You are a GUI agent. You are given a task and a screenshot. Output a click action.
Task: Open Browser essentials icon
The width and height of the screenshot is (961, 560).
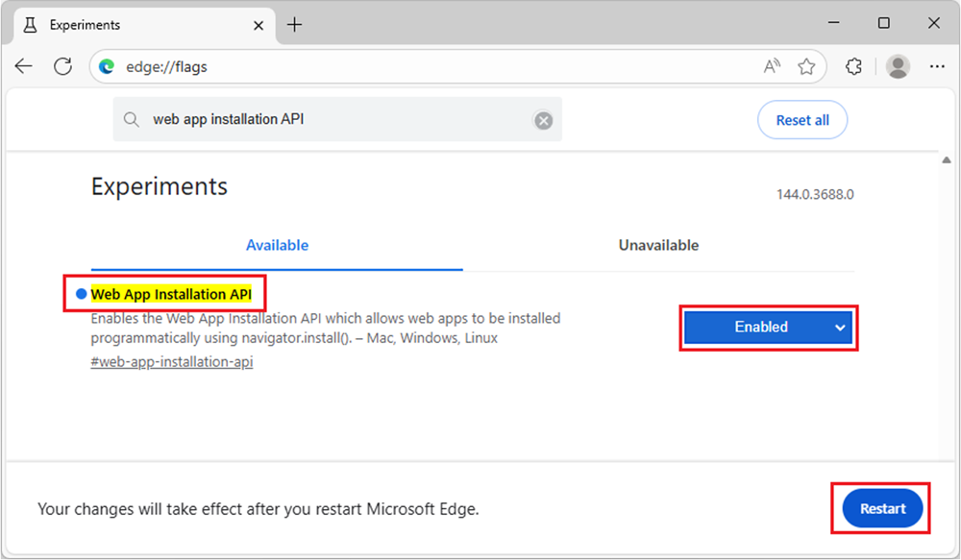[x=852, y=65]
